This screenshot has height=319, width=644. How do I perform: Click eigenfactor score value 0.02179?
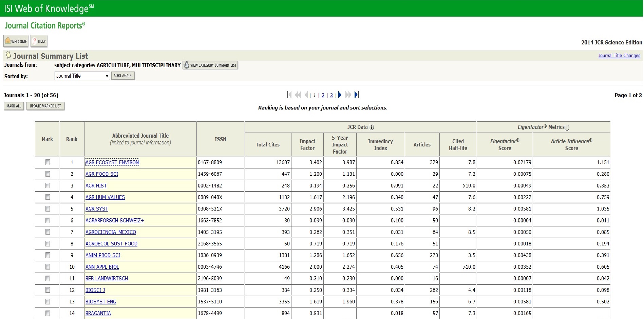[x=522, y=162]
